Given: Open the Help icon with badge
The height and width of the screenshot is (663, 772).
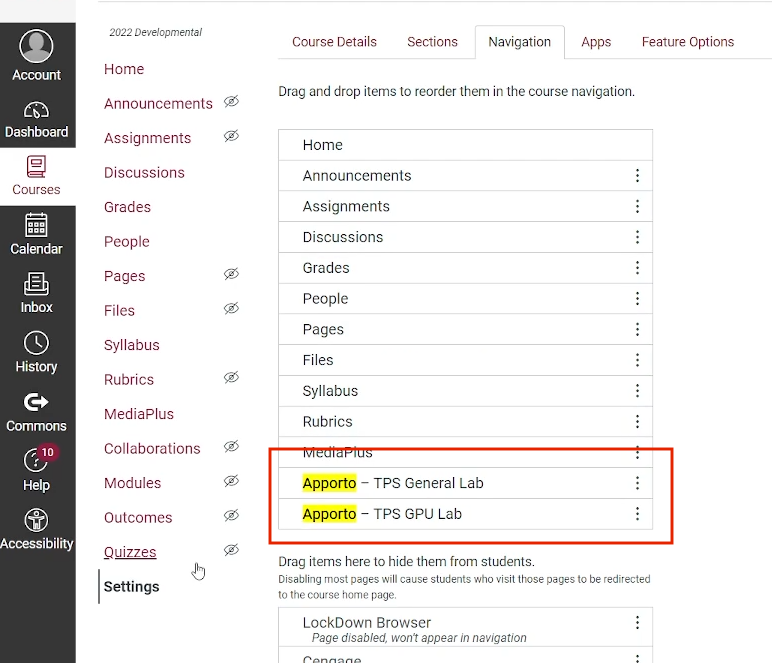Looking at the screenshot, I should 37,460.
